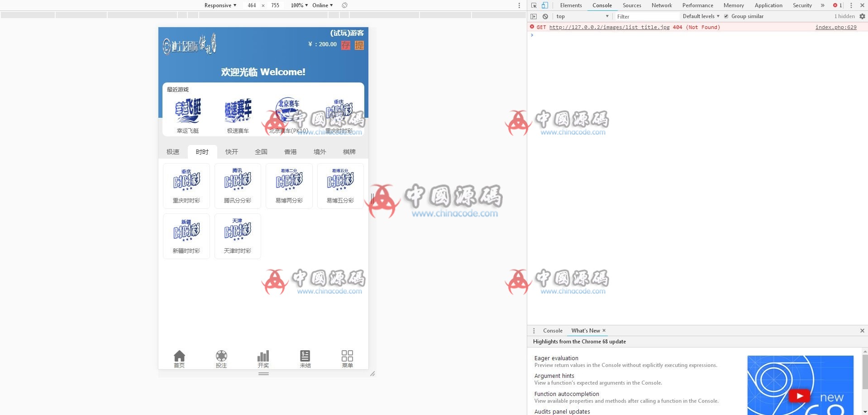Image resolution: width=868 pixels, height=415 pixels.
Task: Switch to the Performance tab
Action: tap(697, 5)
